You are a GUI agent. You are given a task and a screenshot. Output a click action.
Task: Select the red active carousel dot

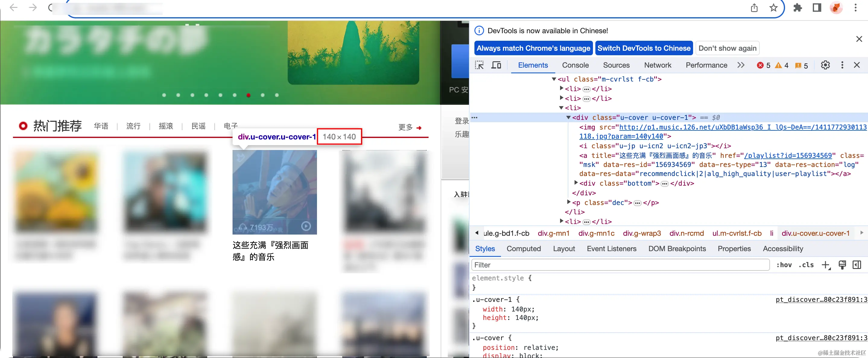point(248,95)
